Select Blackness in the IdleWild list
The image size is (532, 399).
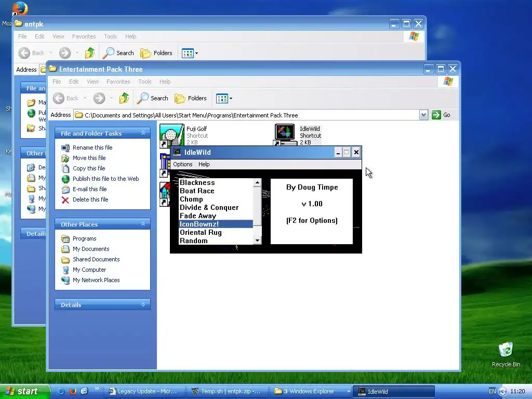click(216, 182)
